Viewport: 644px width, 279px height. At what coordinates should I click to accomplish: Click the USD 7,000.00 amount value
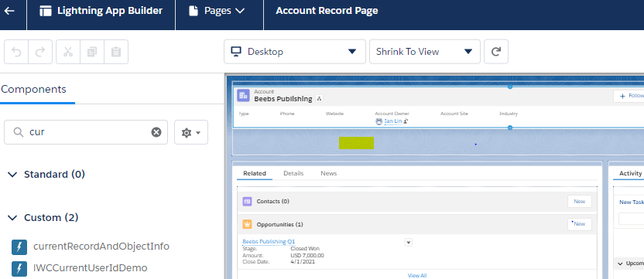coord(307,255)
